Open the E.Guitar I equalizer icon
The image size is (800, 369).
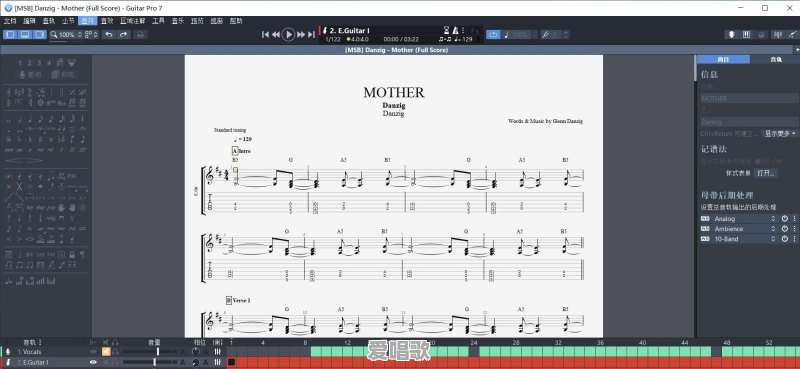[218, 362]
